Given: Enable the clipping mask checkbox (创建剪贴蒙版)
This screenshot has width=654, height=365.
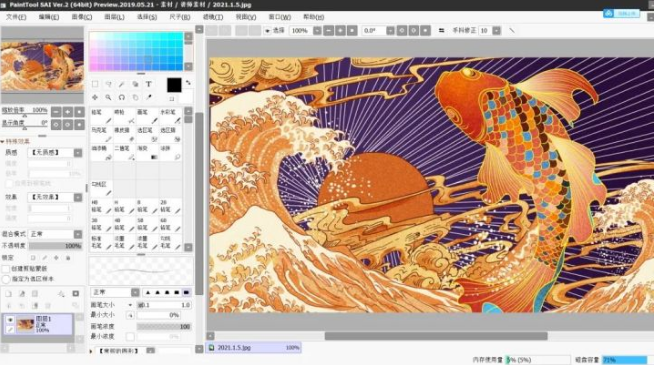Looking at the screenshot, I should 6,269.
